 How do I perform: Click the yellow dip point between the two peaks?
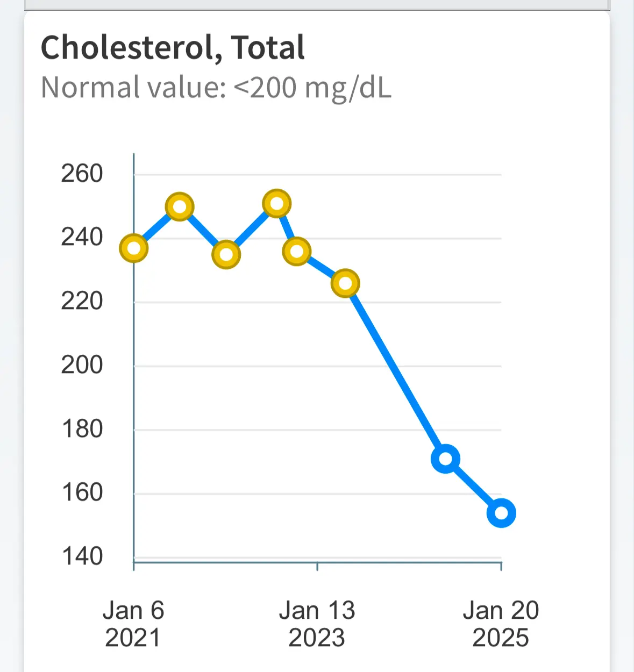coord(226,254)
